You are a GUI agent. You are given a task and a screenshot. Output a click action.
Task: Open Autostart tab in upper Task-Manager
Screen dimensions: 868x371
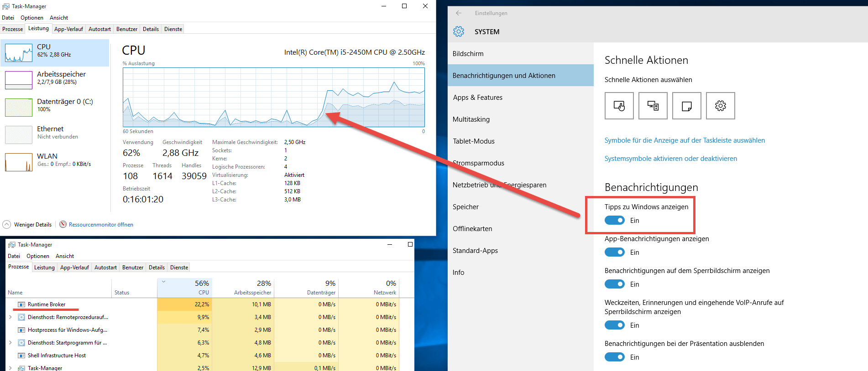[99, 29]
